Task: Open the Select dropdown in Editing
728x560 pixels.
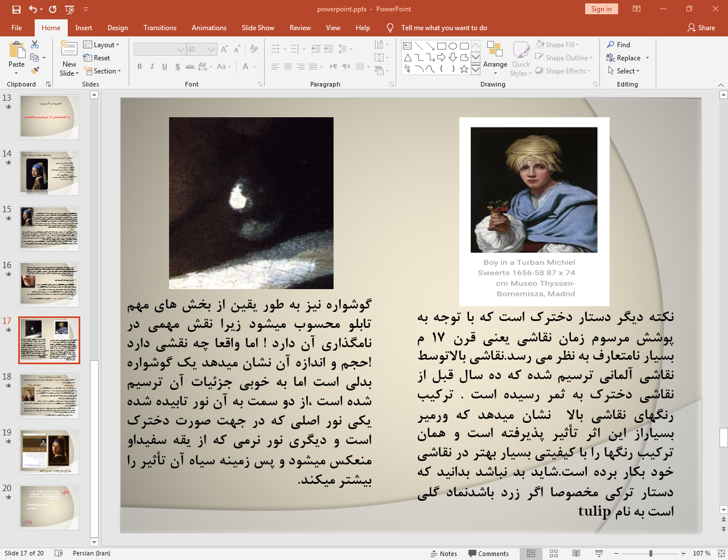Action: pyautogui.click(x=623, y=71)
